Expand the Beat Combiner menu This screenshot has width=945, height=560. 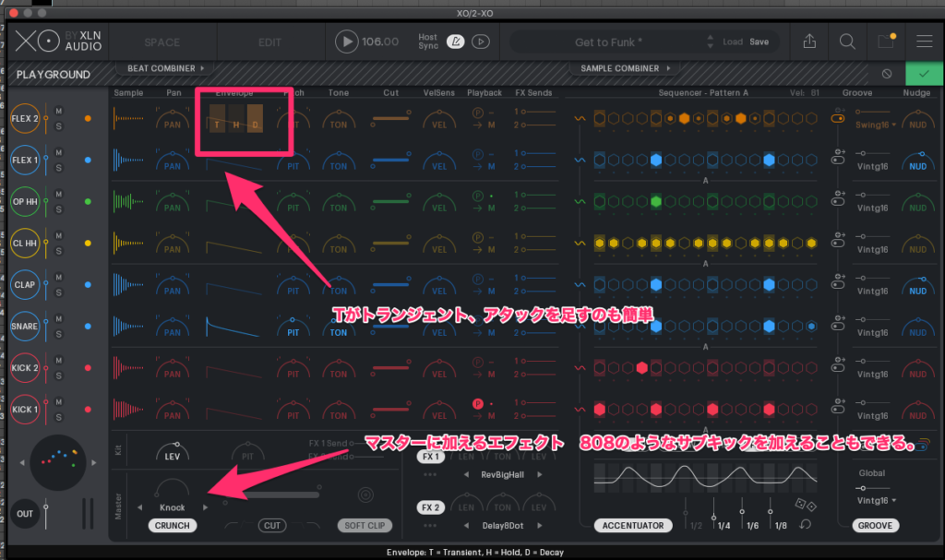coord(164,68)
